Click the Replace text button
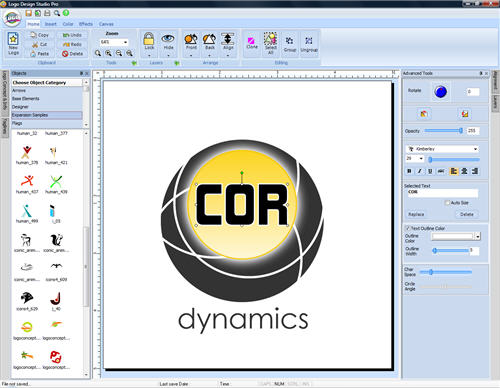This screenshot has width=500, height=388. coord(416,214)
